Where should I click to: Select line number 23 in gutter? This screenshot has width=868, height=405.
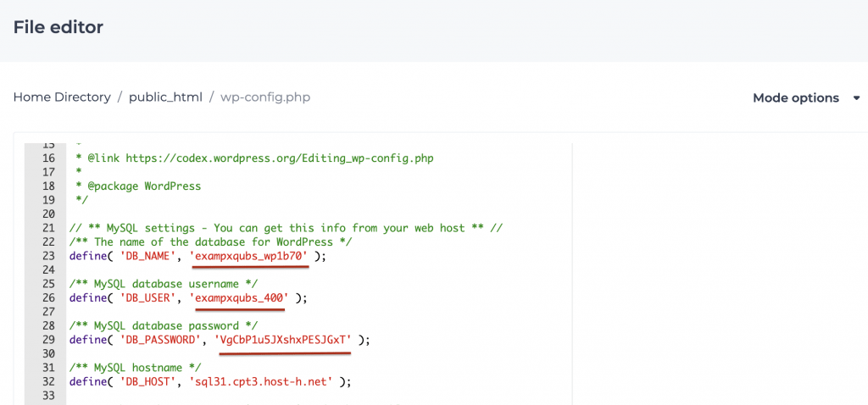(48, 256)
